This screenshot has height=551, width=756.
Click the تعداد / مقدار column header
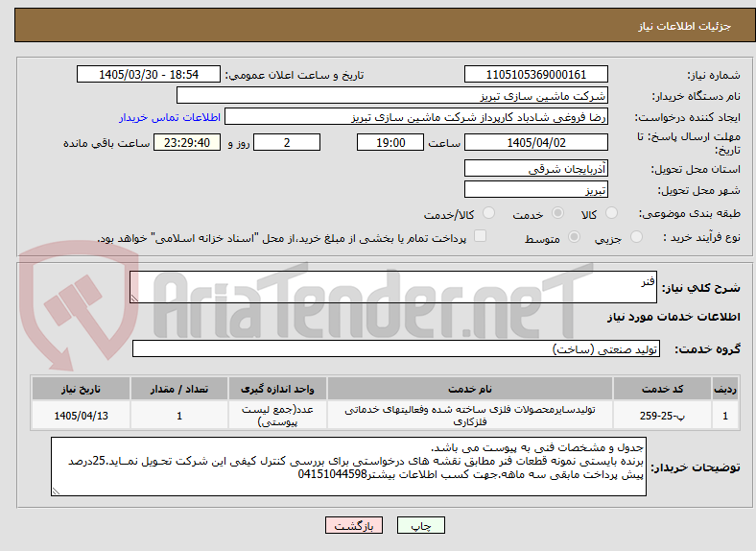pos(178,389)
